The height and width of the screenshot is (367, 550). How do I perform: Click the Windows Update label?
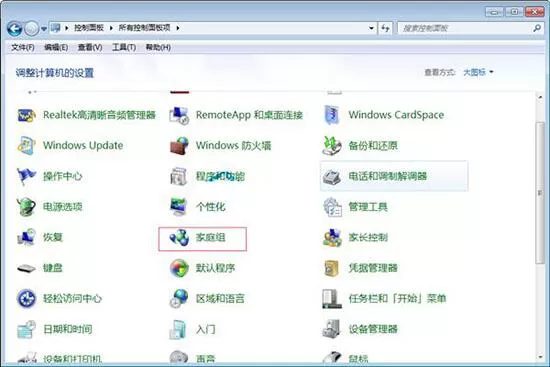[83, 146]
